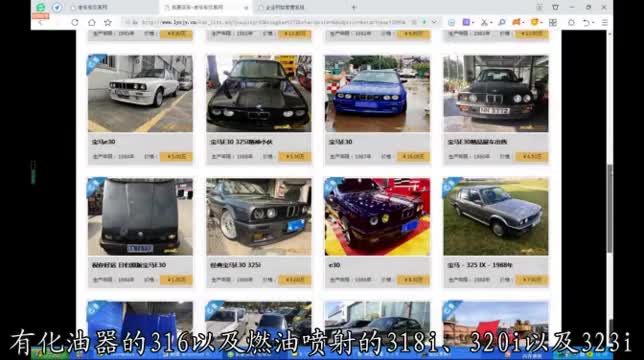
Task: Open the "宝马E30 325i" listing title under the black car
Action: 241,142
